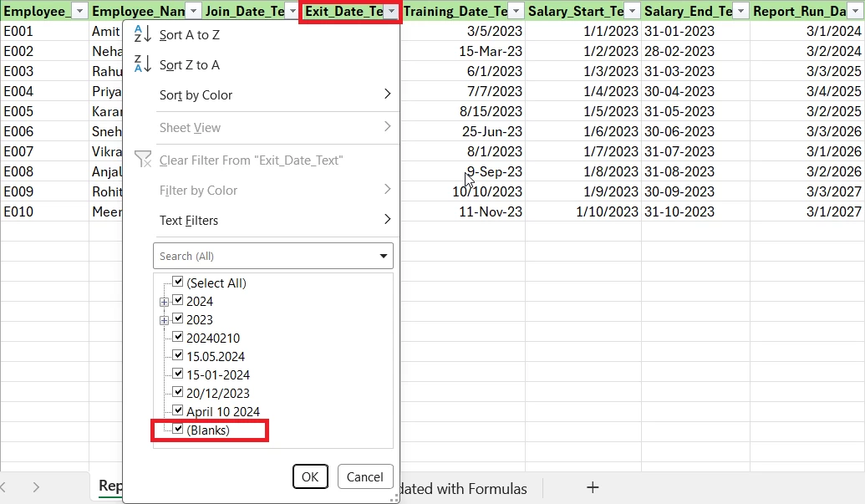Select salary start cell 1/10/2023

pos(583,211)
